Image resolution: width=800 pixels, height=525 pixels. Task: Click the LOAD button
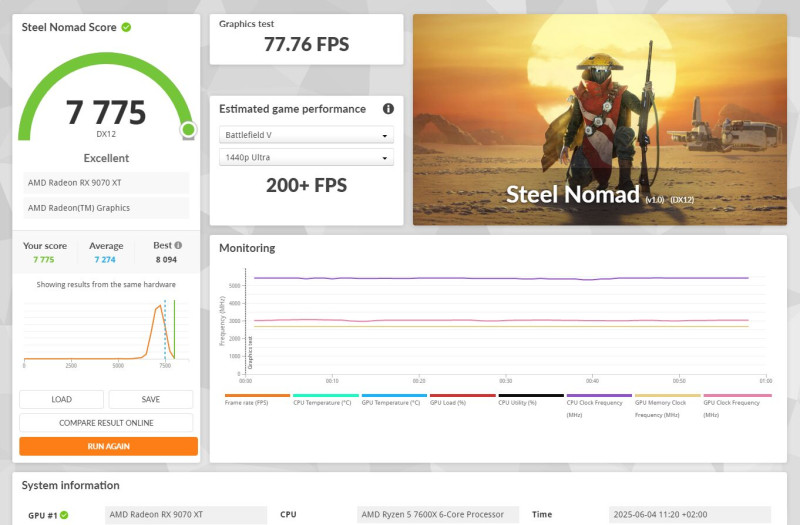[x=61, y=399]
